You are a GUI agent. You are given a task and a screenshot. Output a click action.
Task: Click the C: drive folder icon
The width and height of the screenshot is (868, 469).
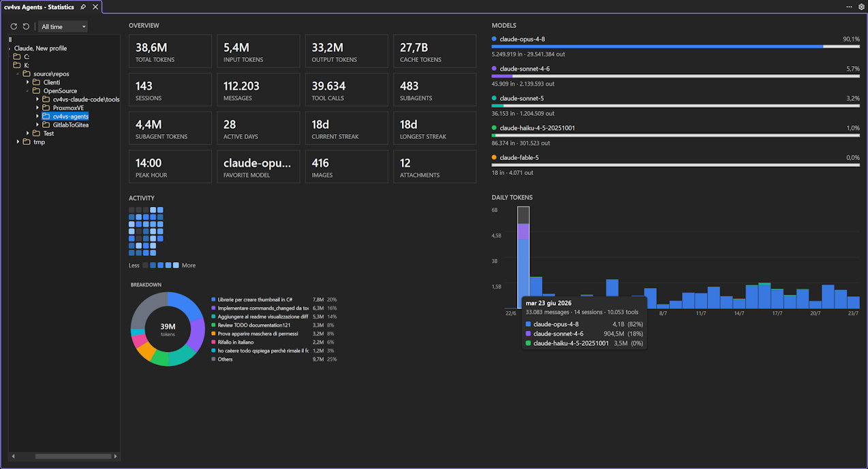[x=17, y=56]
